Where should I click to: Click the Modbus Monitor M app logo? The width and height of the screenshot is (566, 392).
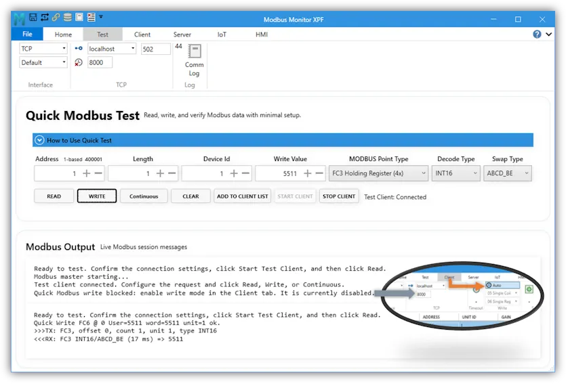click(x=19, y=19)
